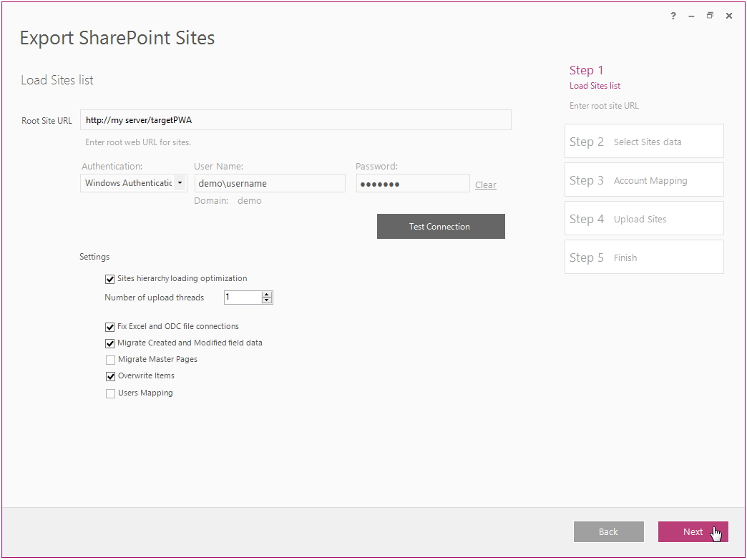Increase number of upload threads

(x=267, y=294)
